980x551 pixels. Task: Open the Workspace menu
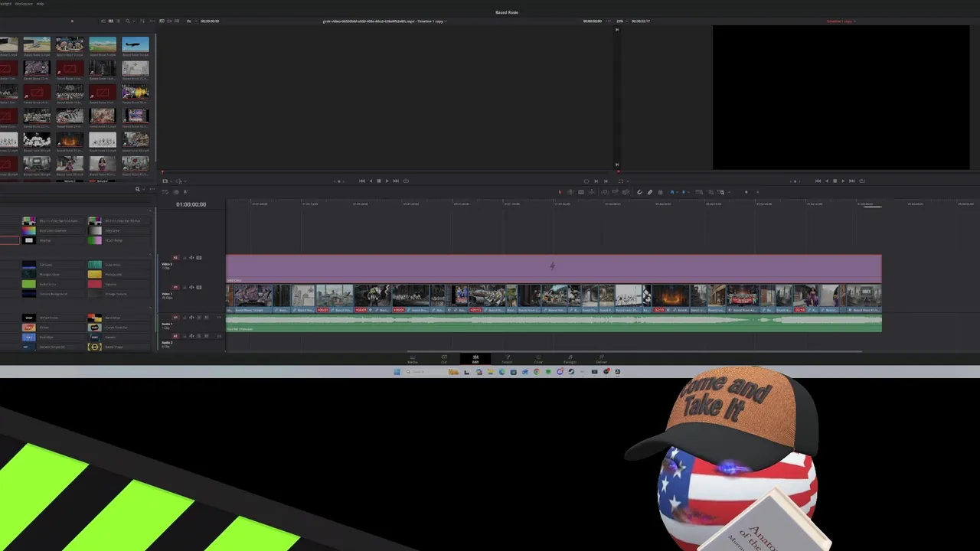pyautogui.click(x=24, y=3)
